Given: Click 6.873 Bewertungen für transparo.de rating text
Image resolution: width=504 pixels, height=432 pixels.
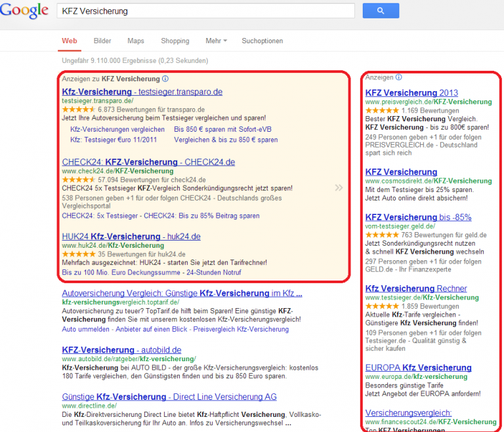Looking at the screenshot, I should click(151, 109).
